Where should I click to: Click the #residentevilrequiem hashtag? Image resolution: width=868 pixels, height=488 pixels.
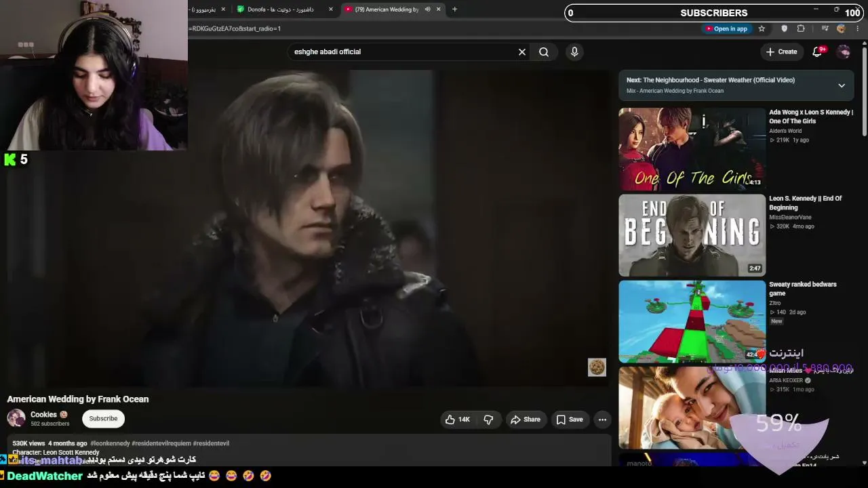pos(161,443)
